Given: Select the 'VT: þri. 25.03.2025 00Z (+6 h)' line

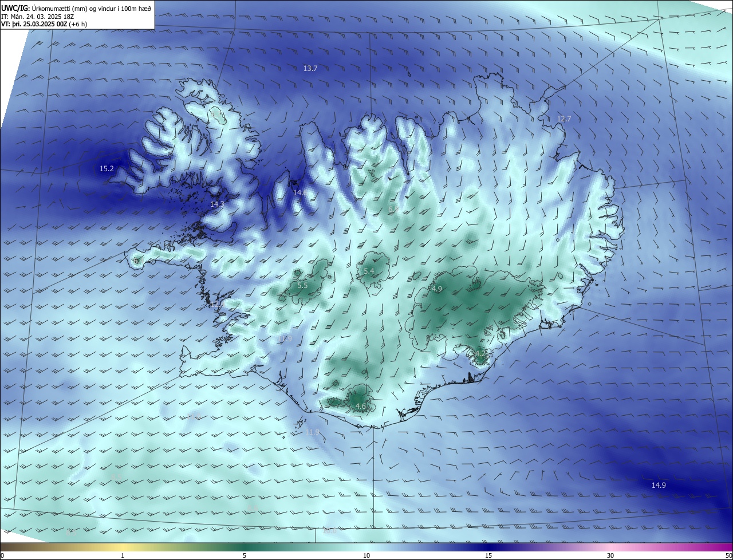Looking at the screenshot, I should (x=44, y=24).
